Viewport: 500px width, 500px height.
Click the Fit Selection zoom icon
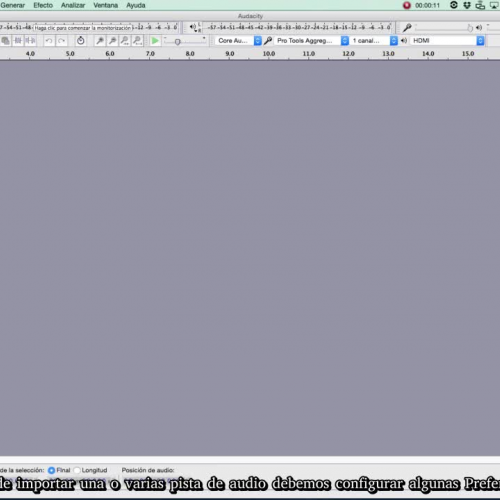pos(125,41)
